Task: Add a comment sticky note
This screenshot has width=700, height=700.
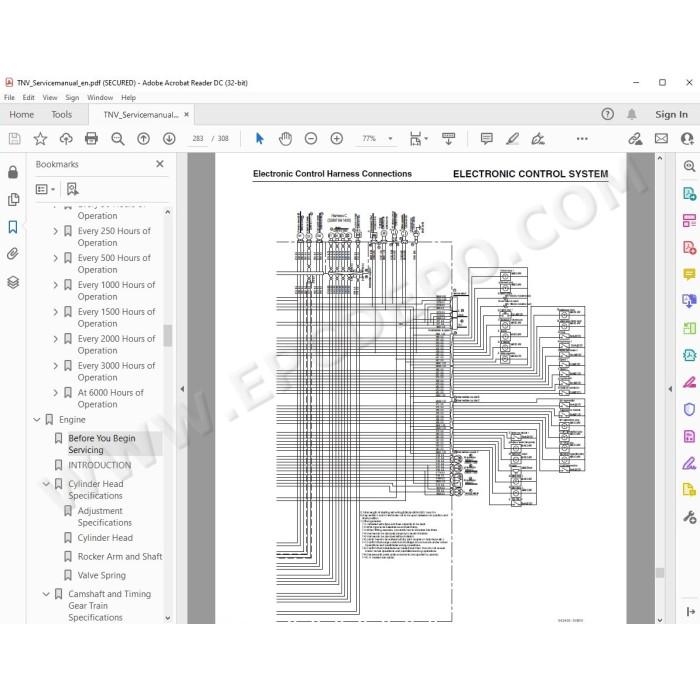Action: point(487,139)
